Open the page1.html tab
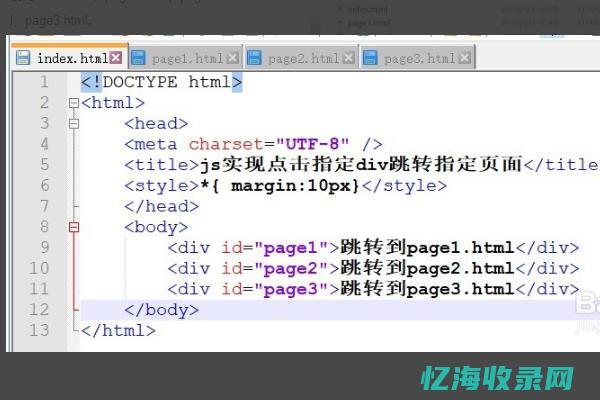Image resolution: width=600 pixels, height=400 pixels. [186, 58]
